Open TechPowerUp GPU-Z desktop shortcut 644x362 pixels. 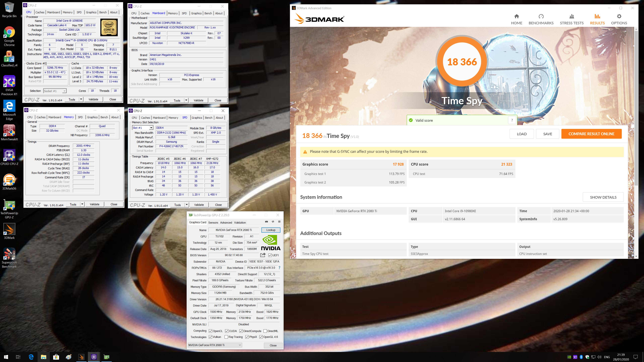(9, 209)
